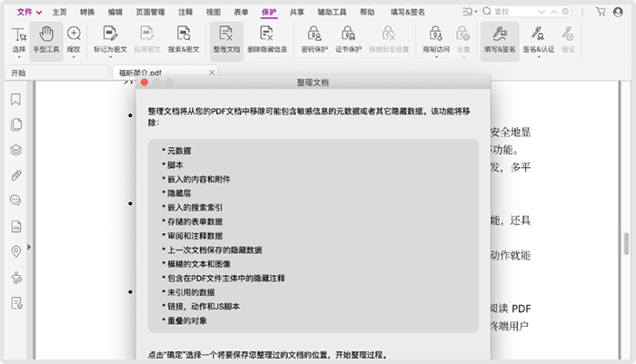The width and height of the screenshot is (636, 364).
Task: Click the 应用密文 apply redaction icon
Action: (x=147, y=34)
